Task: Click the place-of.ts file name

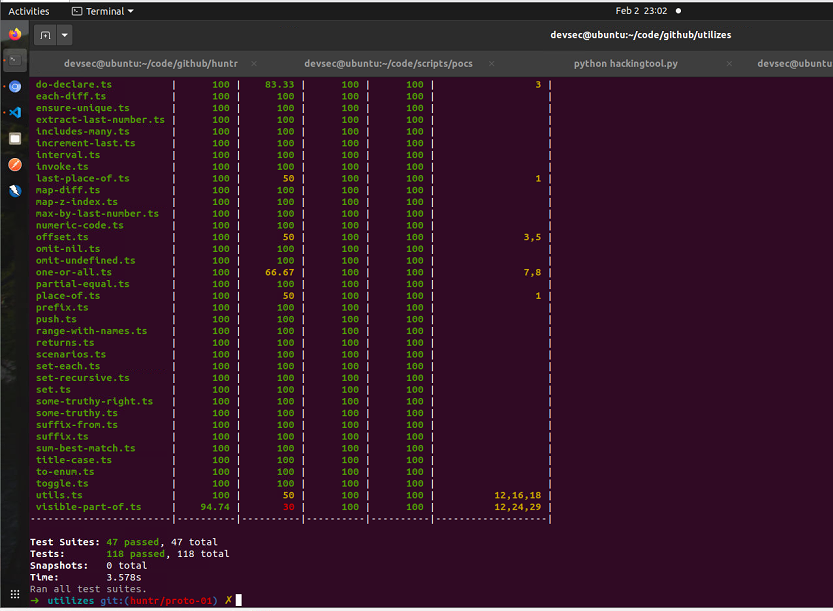Action: coord(67,296)
